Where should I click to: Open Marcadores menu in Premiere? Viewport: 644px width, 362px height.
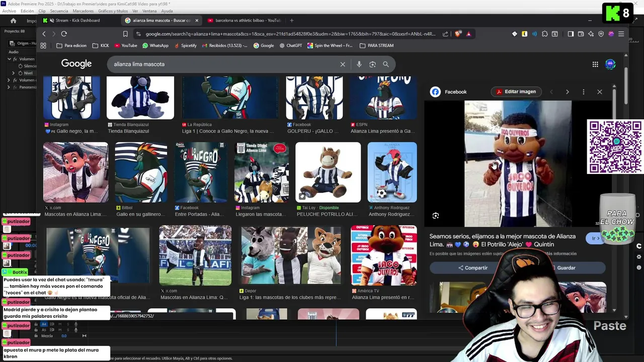(83, 11)
